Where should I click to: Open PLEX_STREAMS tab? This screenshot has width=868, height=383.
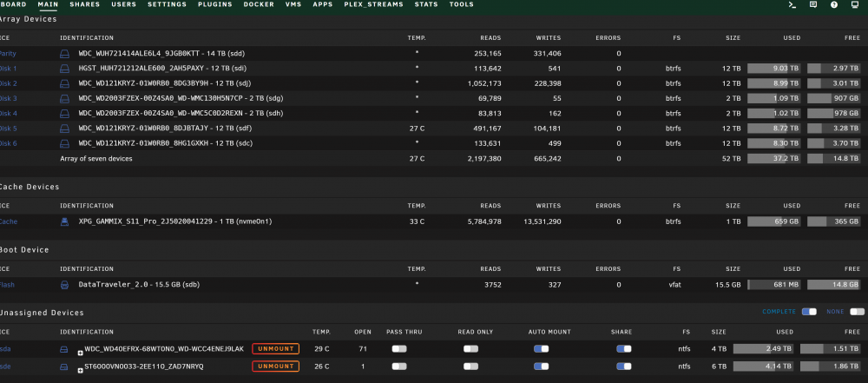[373, 4]
